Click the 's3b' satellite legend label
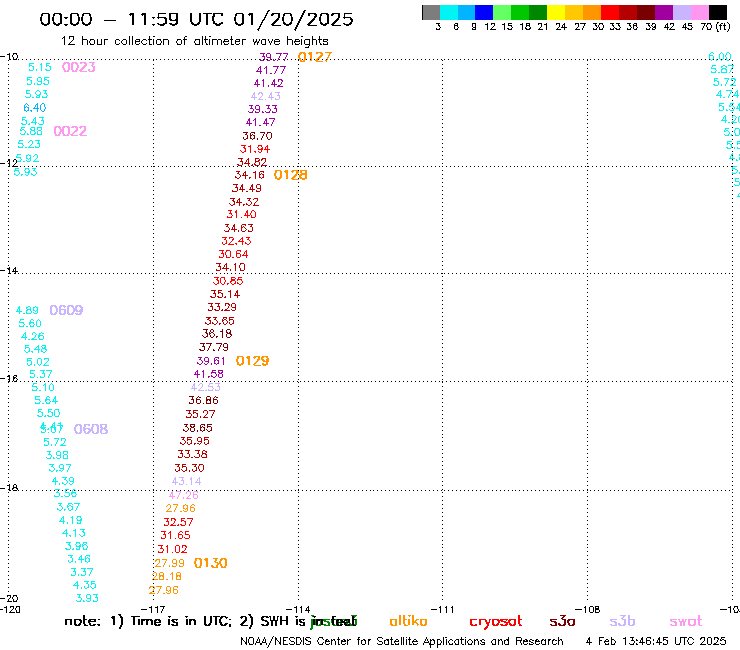 pyautogui.click(x=622, y=621)
